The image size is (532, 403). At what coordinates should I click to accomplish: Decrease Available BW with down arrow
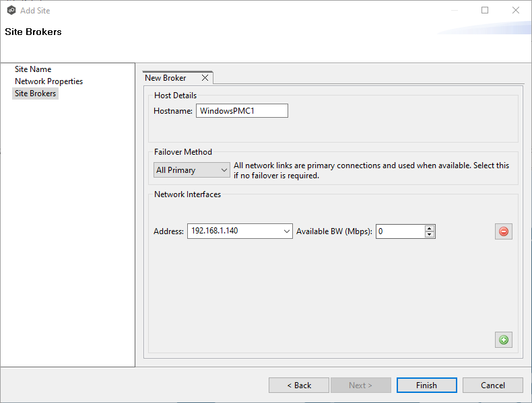click(x=430, y=235)
